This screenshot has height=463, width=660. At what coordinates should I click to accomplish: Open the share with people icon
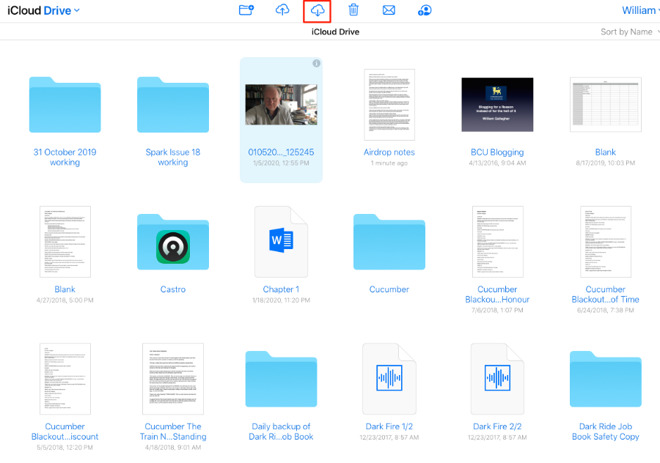[425, 10]
